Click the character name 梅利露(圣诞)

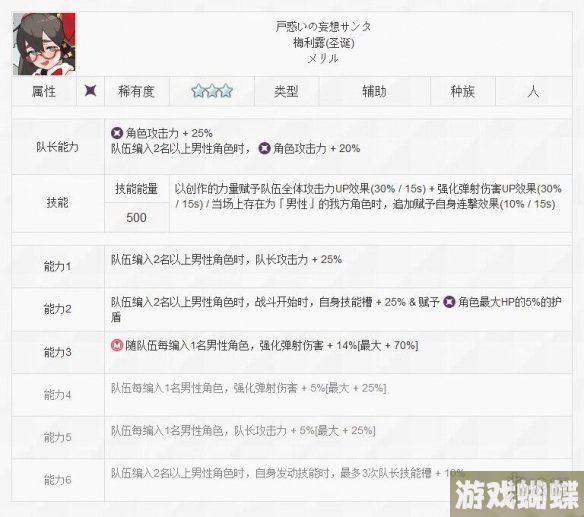[323, 43]
